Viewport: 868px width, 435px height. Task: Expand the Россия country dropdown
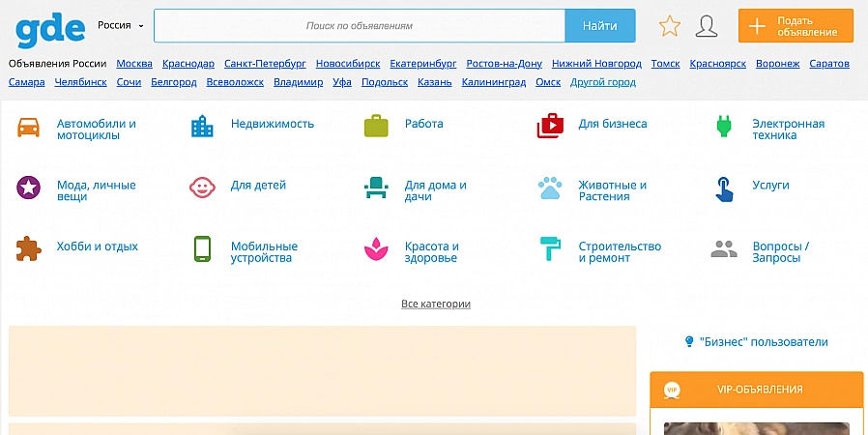[x=121, y=26]
